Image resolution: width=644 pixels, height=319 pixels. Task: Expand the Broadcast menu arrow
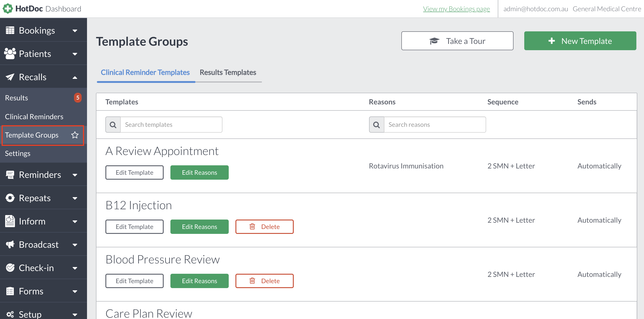click(x=75, y=245)
